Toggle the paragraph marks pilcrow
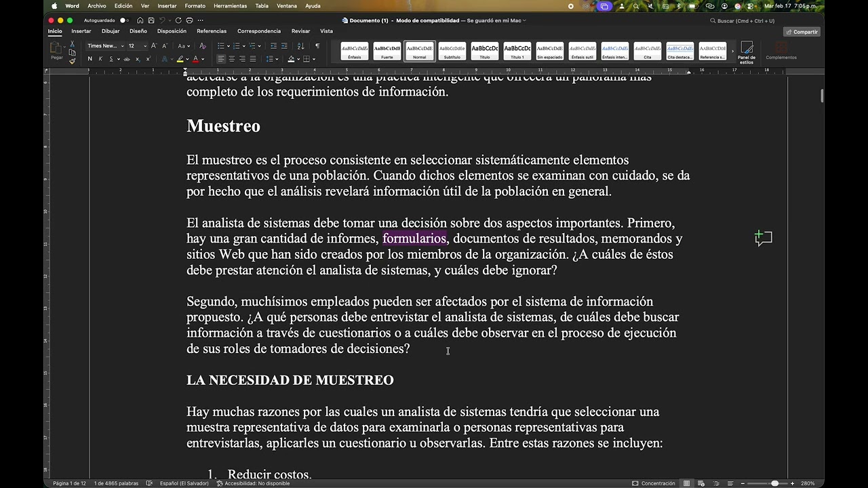 tap(317, 46)
